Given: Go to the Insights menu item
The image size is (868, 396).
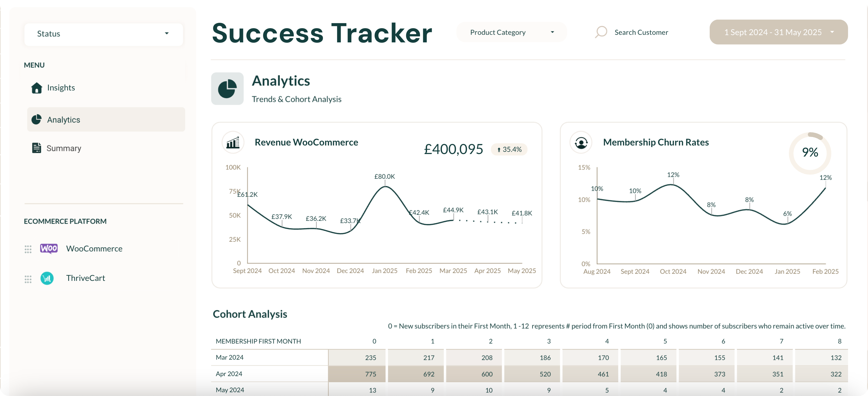Looking at the screenshot, I should [x=61, y=88].
